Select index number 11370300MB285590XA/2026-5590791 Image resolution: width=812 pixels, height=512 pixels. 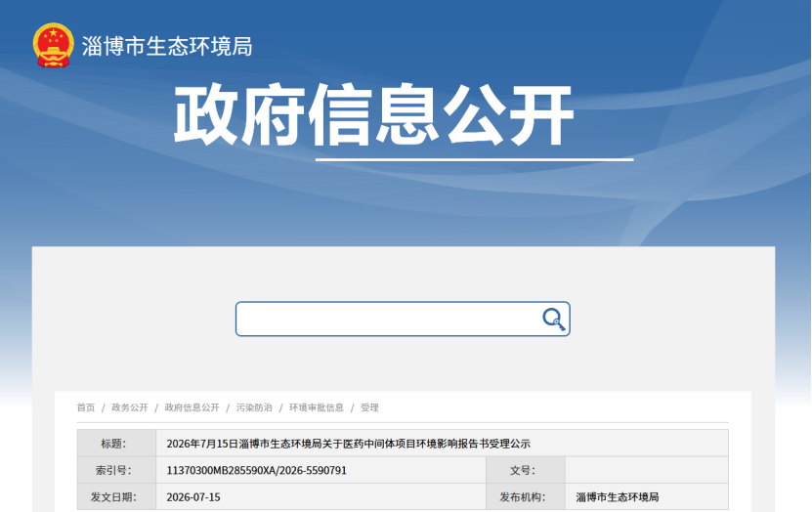256,471
